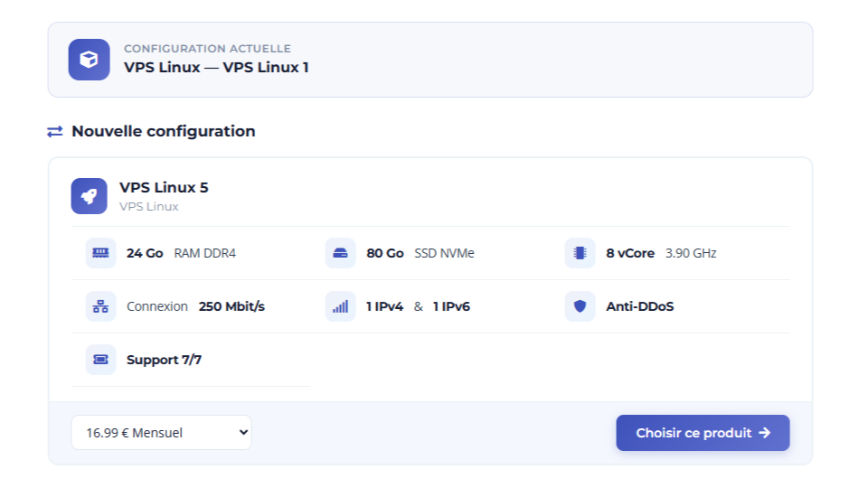Click the 8 vCore 3.90 GHz spec
Viewport: 868px width, 488px height.
click(x=660, y=253)
